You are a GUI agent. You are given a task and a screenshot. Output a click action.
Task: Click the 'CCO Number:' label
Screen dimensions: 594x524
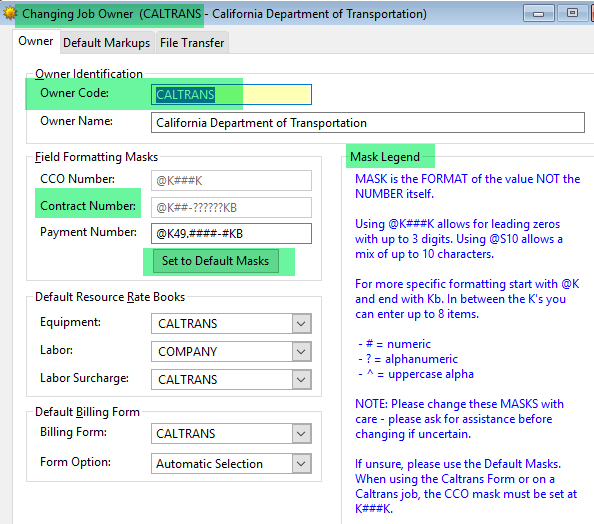(x=77, y=179)
